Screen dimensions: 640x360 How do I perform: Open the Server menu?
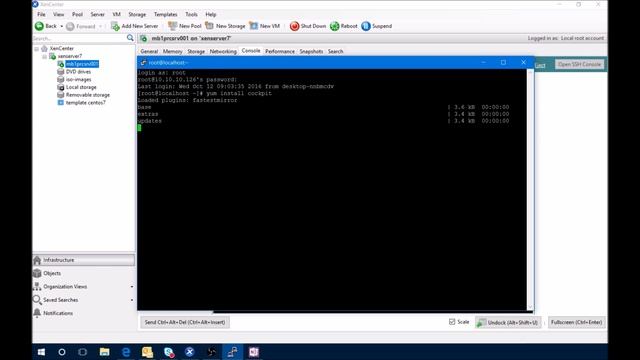[98, 14]
